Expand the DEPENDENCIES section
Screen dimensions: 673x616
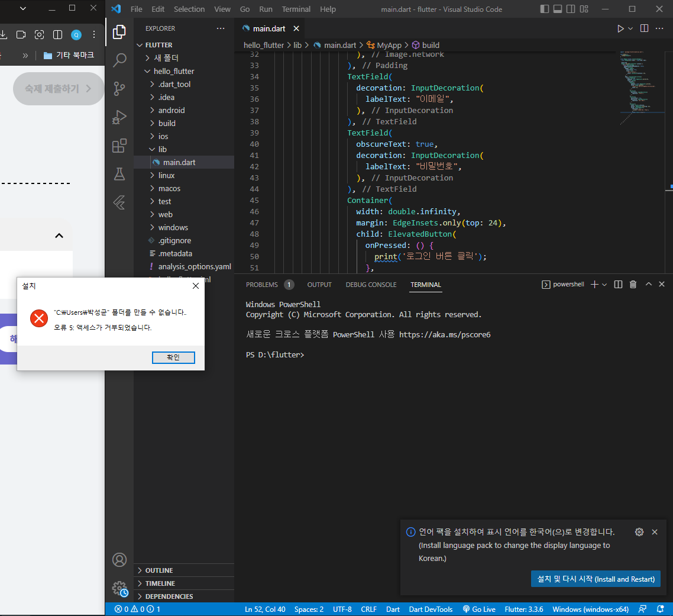coord(184,596)
